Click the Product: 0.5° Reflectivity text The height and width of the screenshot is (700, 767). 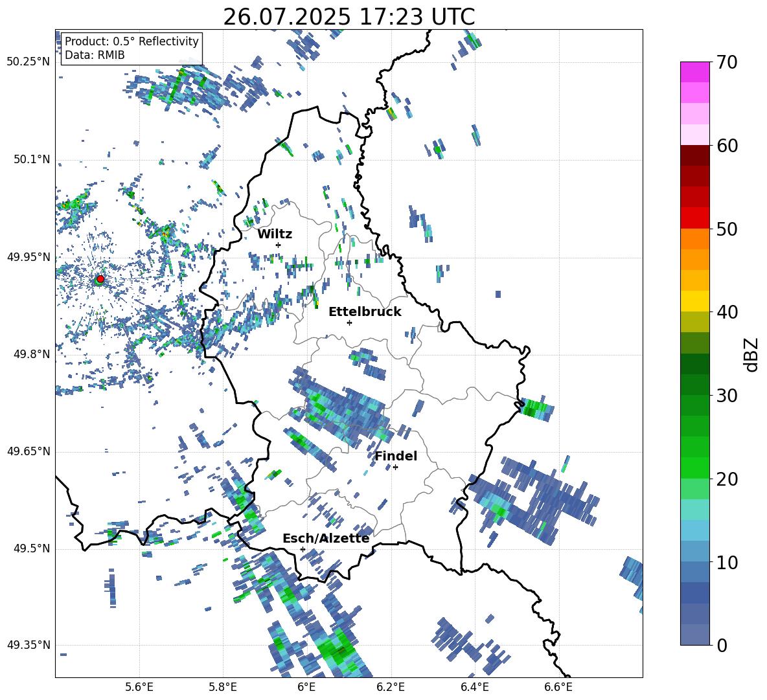132,41
